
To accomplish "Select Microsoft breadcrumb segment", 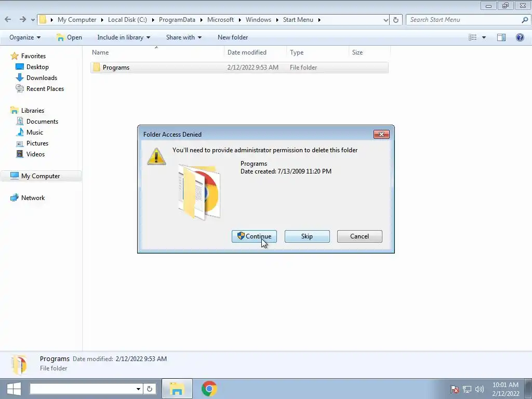I will [220, 20].
